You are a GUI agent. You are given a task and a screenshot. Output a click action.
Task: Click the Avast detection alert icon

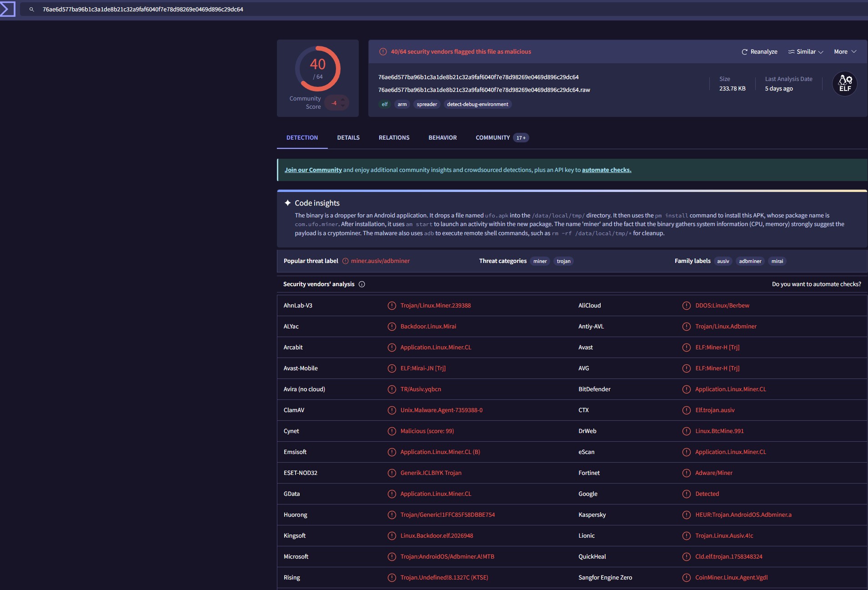pos(687,348)
